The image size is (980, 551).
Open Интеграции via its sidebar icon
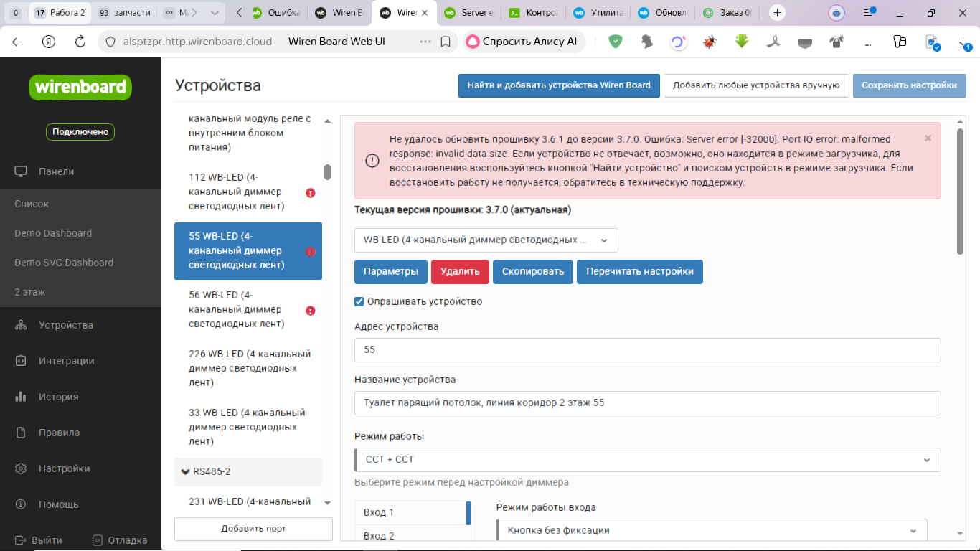click(x=21, y=361)
